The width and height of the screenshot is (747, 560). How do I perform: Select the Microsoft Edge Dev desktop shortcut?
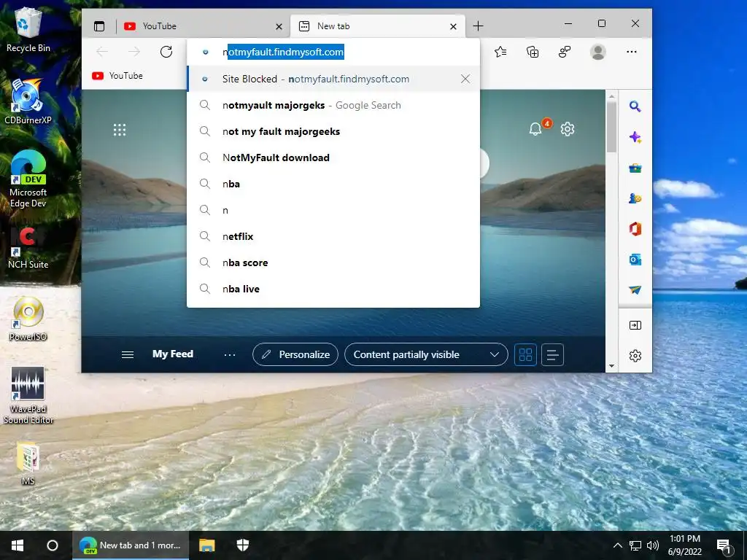pyautogui.click(x=28, y=179)
